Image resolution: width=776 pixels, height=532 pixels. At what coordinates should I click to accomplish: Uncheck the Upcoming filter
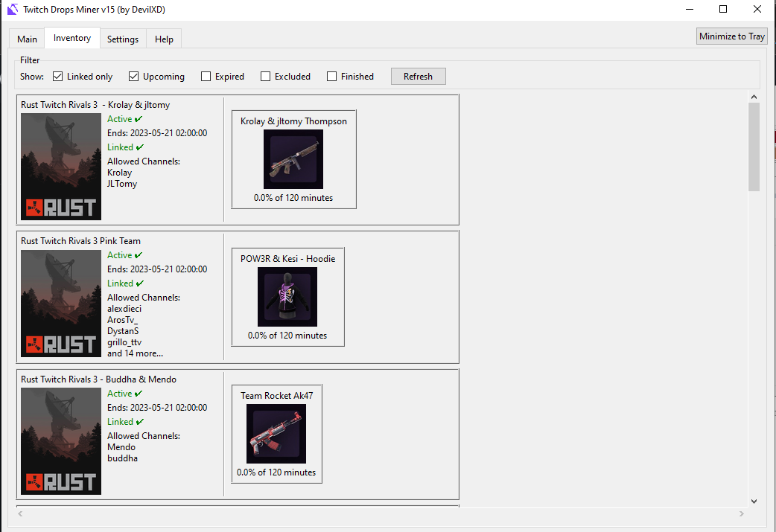tap(134, 76)
